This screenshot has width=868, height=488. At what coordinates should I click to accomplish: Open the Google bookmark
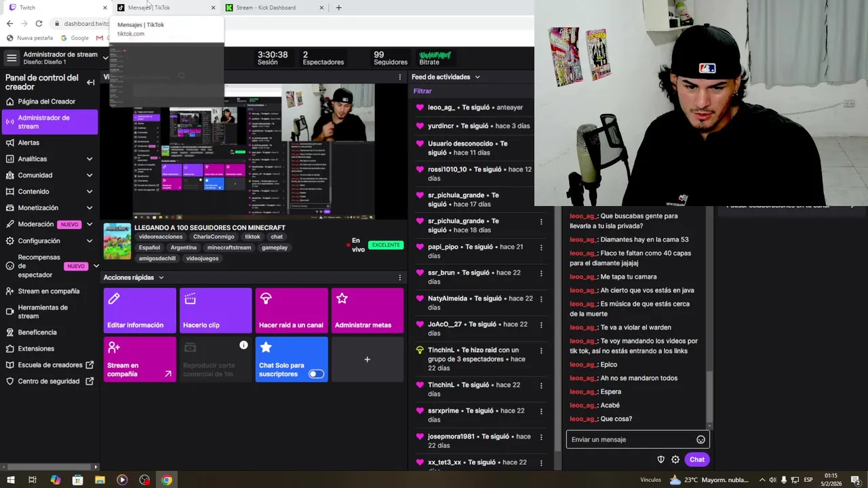(x=75, y=38)
